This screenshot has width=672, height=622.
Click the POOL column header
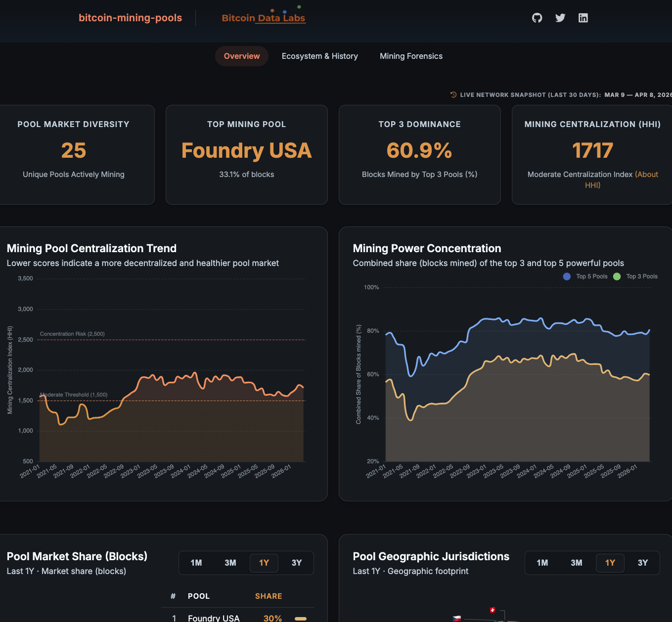[199, 596]
